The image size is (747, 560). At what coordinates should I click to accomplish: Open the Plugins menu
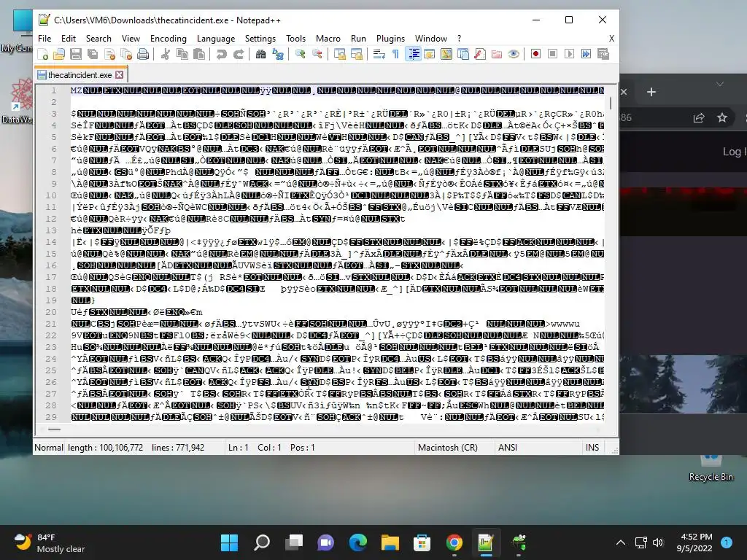pos(391,39)
